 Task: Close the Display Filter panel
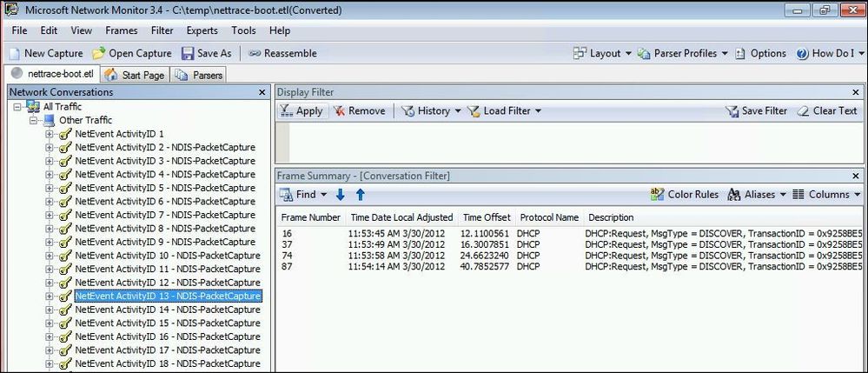(x=855, y=92)
